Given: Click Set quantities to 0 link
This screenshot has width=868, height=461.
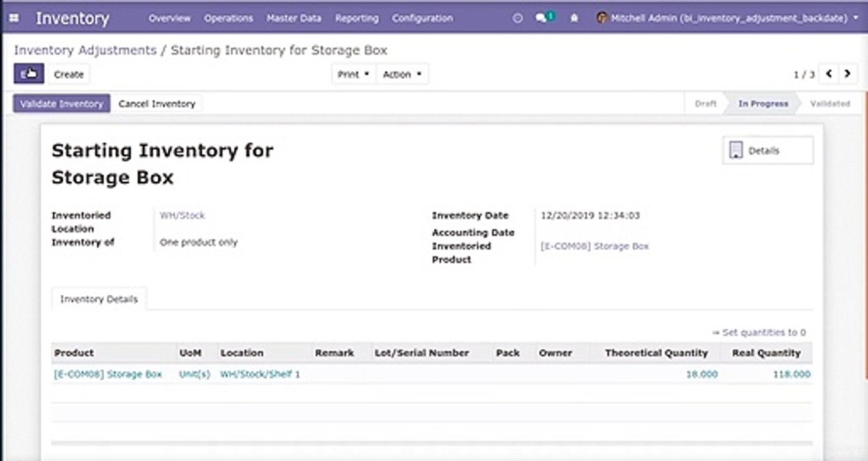Looking at the screenshot, I should click(x=759, y=332).
